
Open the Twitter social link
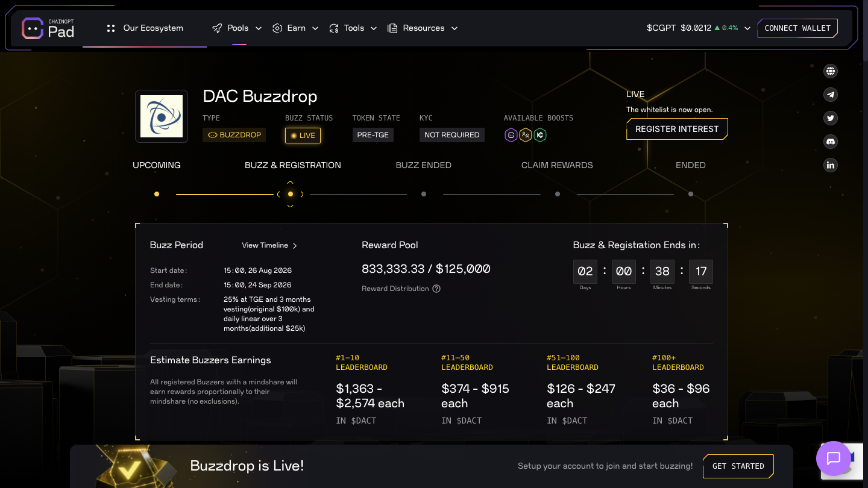pos(831,118)
